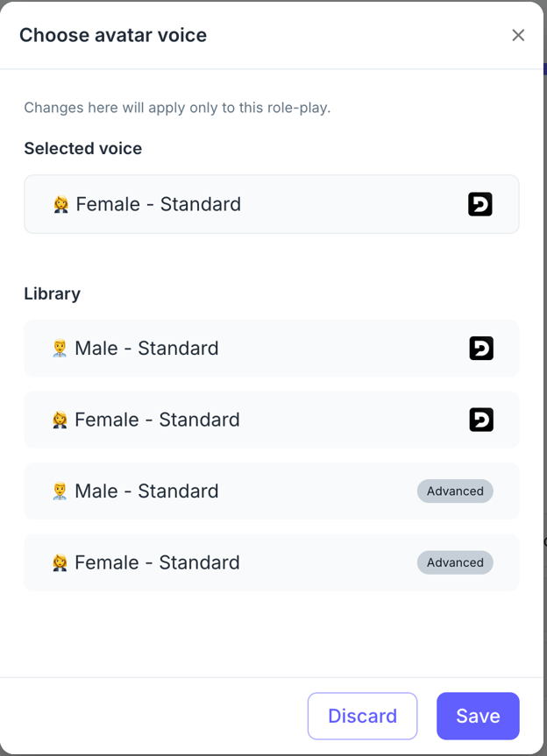The image size is (547, 756).
Task: Click the male emoji on the Advanced Male voice
Action: (60, 491)
